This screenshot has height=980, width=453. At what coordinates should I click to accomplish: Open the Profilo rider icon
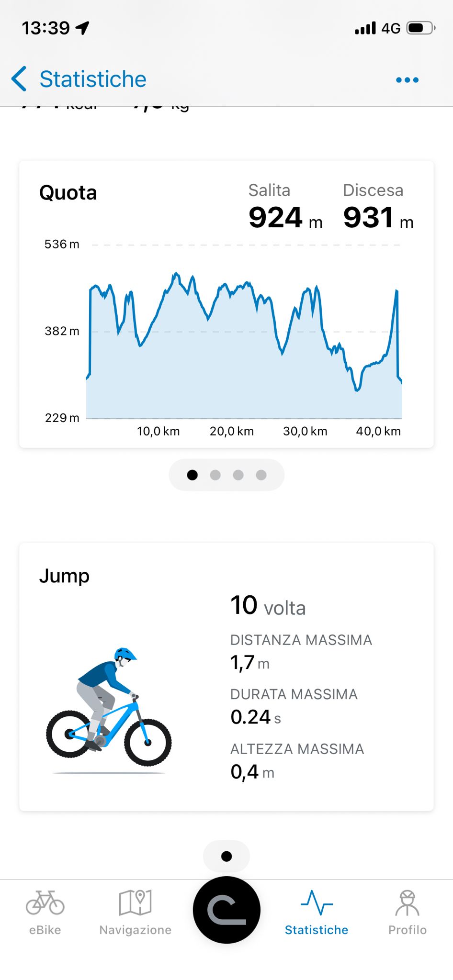(x=407, y=902)
